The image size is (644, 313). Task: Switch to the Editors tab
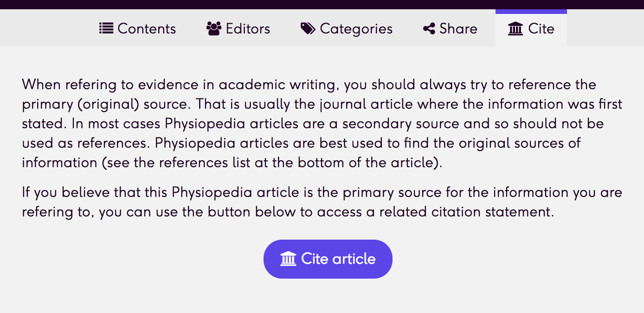coord(238,29)
